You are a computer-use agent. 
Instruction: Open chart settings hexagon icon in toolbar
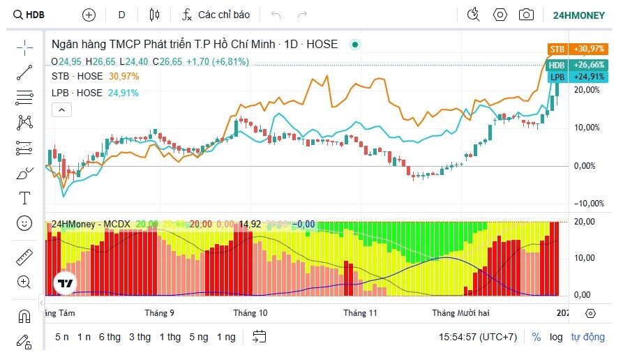(x=500, y=15)
